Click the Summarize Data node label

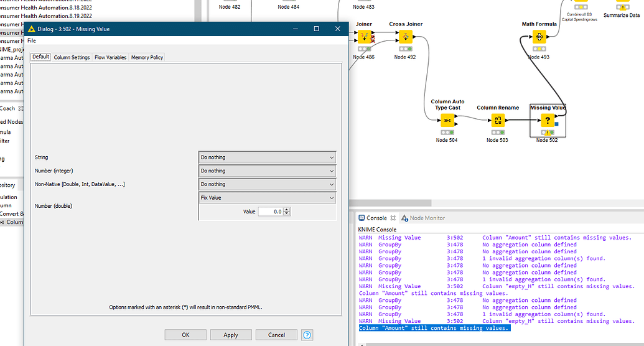click(x=622, y=15)
